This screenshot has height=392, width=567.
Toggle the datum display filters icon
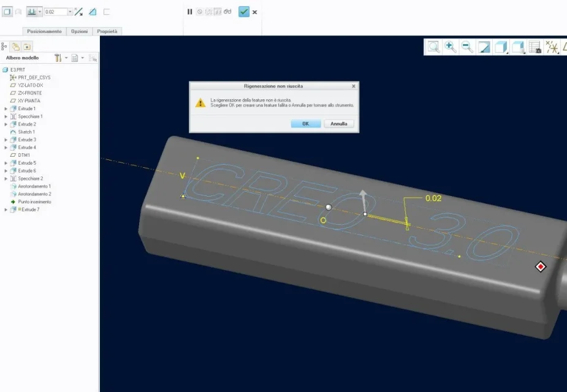pyautogui.click(x=552, y=47)
